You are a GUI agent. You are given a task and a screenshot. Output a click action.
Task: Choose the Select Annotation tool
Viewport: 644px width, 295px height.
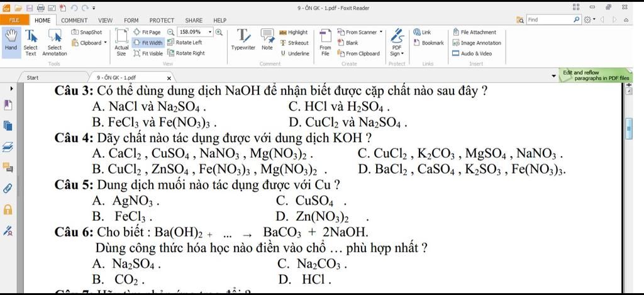pyautogui.click(x=55, y=42)
